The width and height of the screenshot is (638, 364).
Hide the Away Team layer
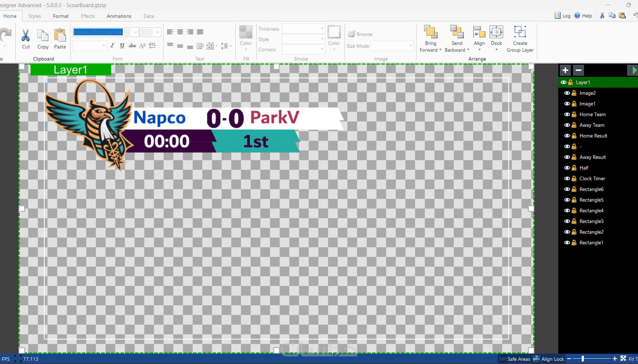click(567, 125)
